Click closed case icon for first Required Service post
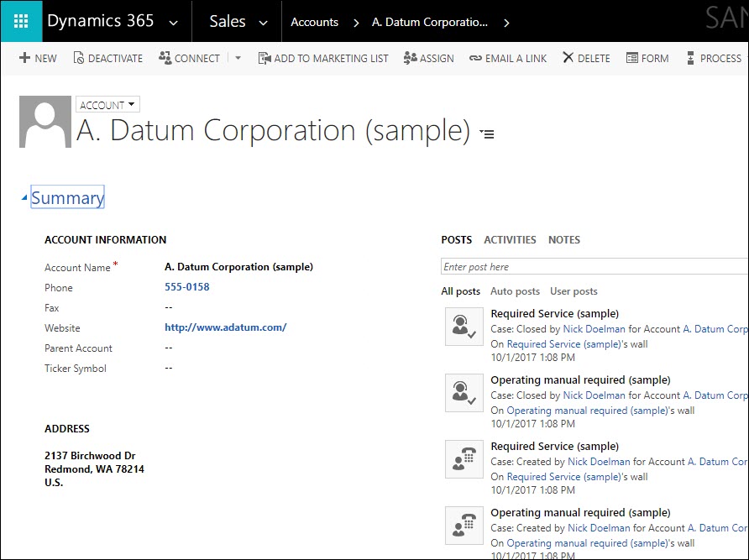The width and height of the screenshot is (749, 560). click(x=464, y=327)
